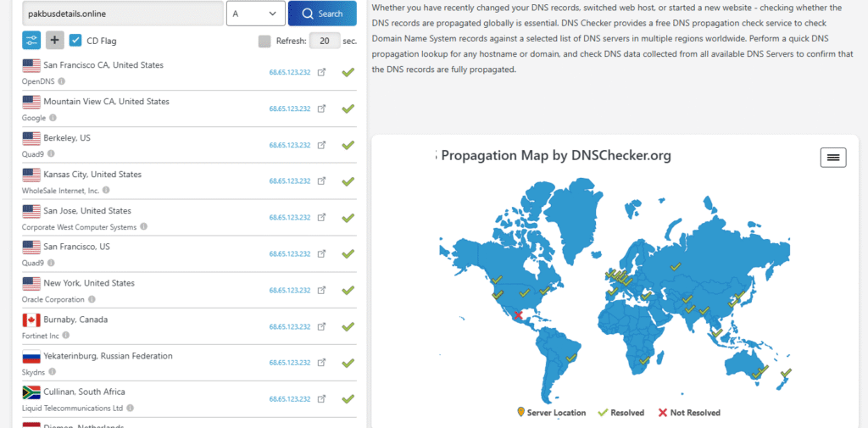Click the resolved marker on South Africa
Image resolution: width=868 pixels, height=428 pixels.
644,361
